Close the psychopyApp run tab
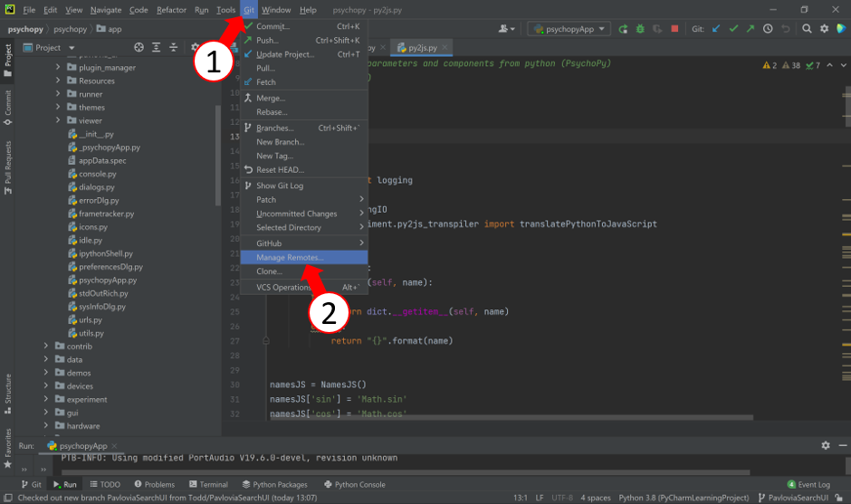 [114, 446]
